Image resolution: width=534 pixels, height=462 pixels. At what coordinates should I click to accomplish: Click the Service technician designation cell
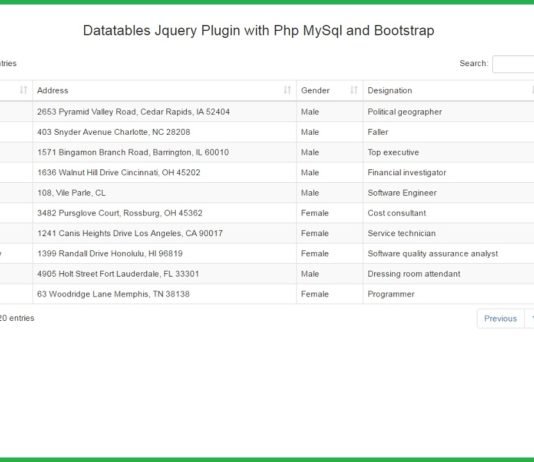[449, 233]
